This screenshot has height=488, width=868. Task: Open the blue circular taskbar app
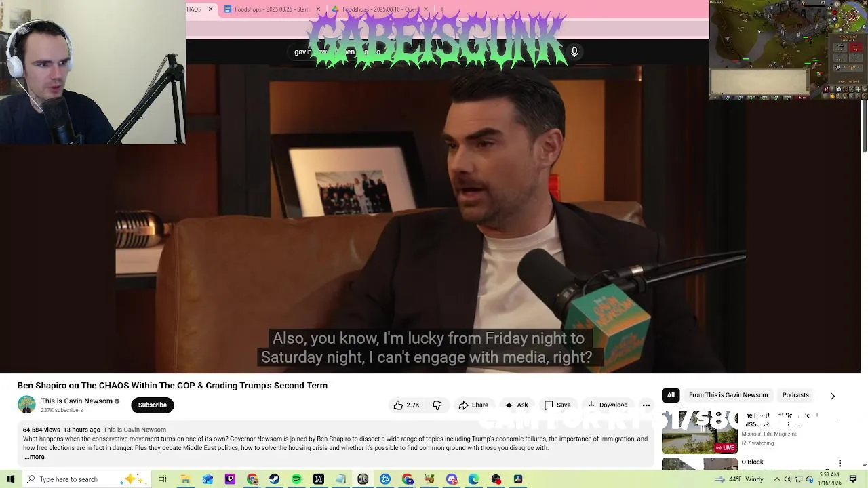pyautogui.click(x=385, y=479)
